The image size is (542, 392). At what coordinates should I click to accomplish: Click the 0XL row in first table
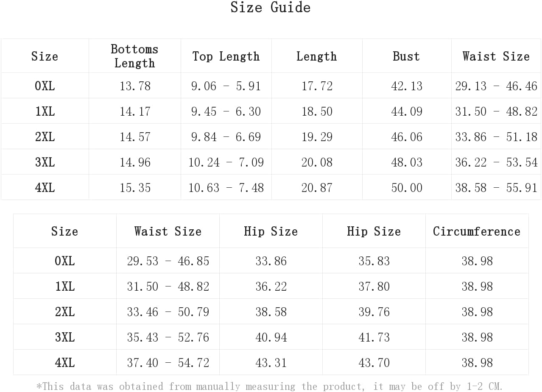click(271, 86)
